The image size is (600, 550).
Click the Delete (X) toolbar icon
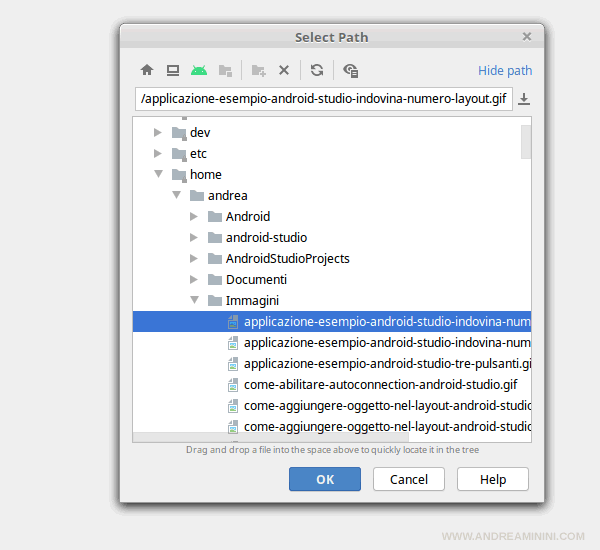284,70
